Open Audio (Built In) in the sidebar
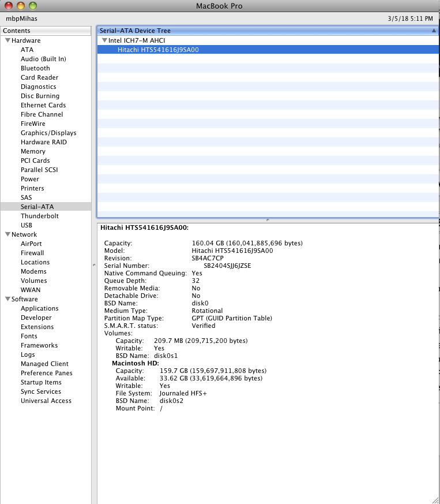 coord(43,59)
